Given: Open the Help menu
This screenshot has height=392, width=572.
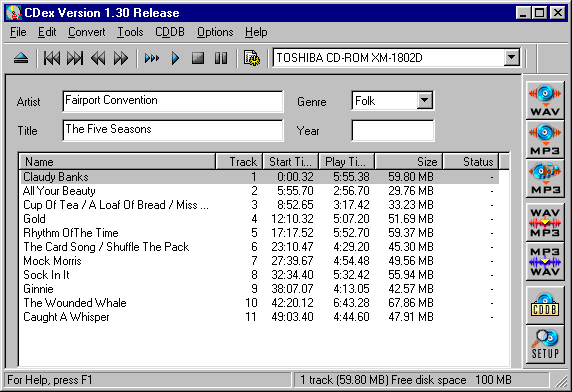Looking at the screenshot, I should tap(256, 32).
